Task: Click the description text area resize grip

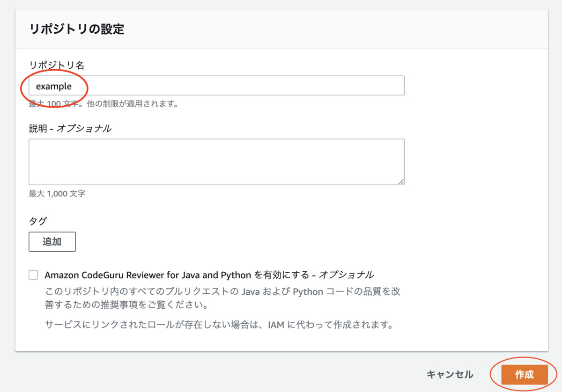Action: point(400,181)
